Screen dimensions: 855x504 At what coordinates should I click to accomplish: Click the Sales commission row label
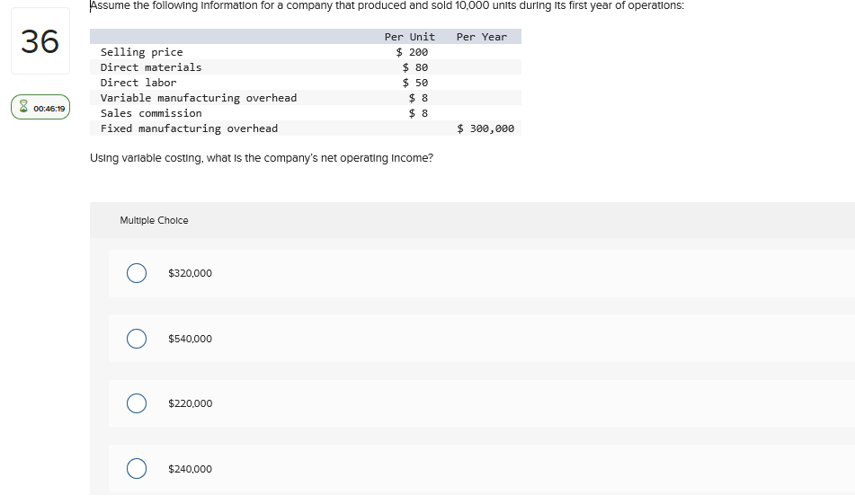pos(151,113)
